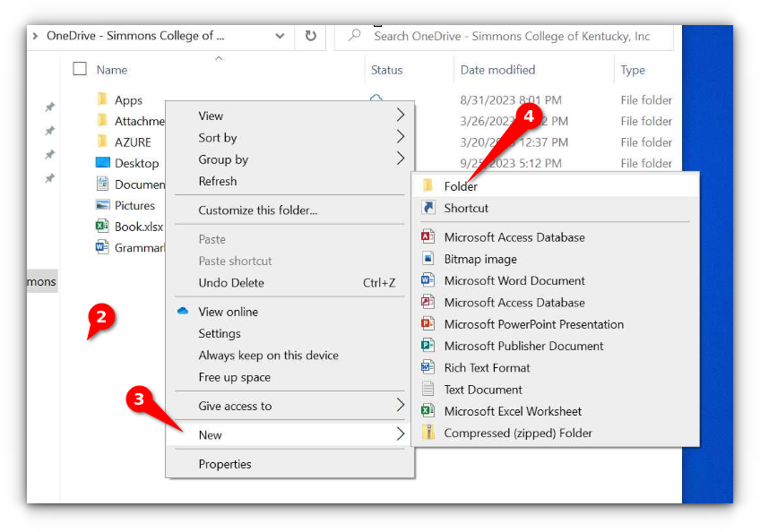Viewport: 760px width, 532px height.
Task: Click the 'Ctrl+Z' shortcut text
Action: (x=379, y=282)
